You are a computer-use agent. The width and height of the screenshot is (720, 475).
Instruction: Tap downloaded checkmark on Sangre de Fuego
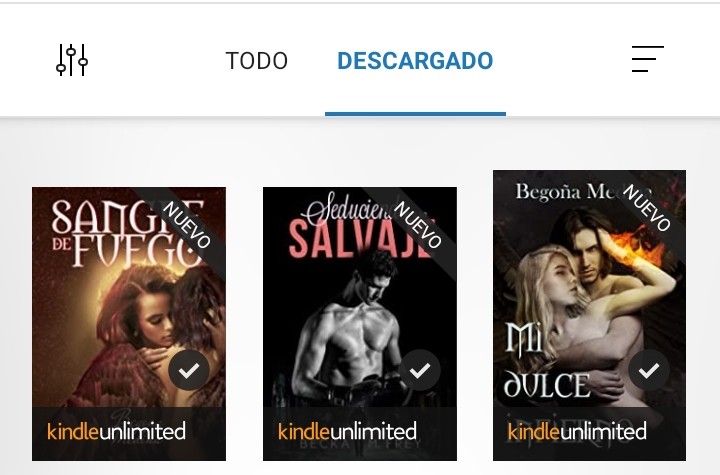pyautogui.click(x=189, y=370)
